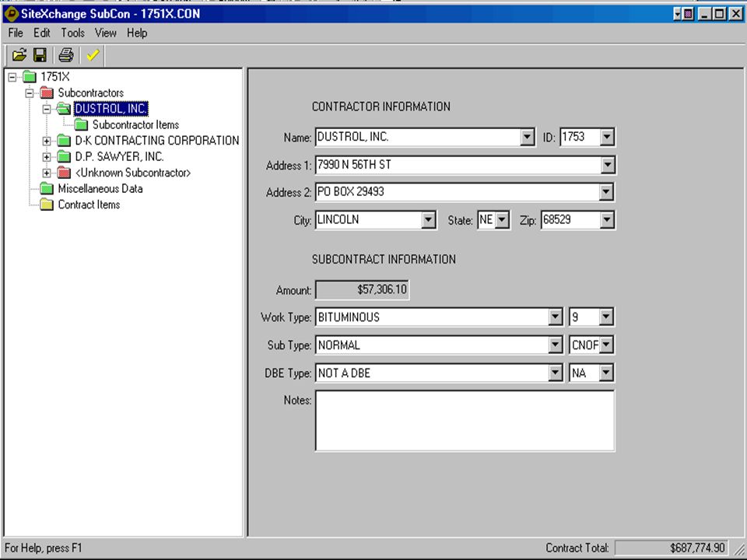Screen dimensions: 747x560
Task: Open the Work Type BITUMINOUS dropdown arrow
Action: pos(556,317)
